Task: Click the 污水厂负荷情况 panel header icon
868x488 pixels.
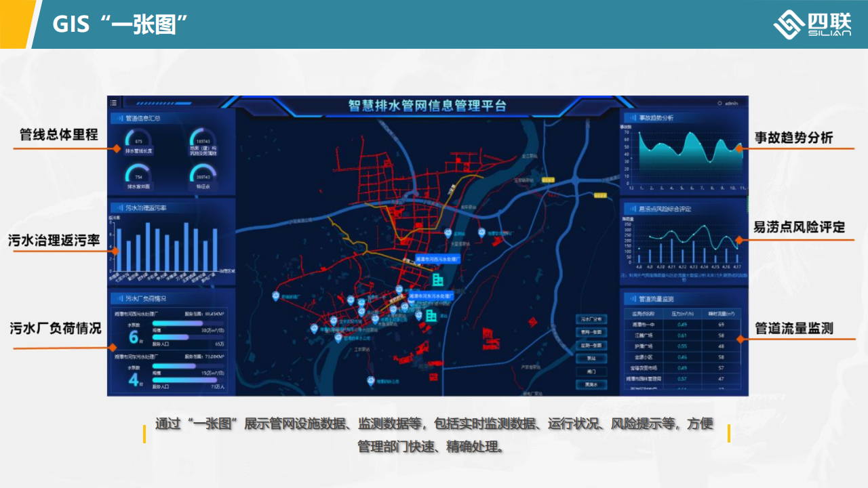Action: tap(119, 298)
